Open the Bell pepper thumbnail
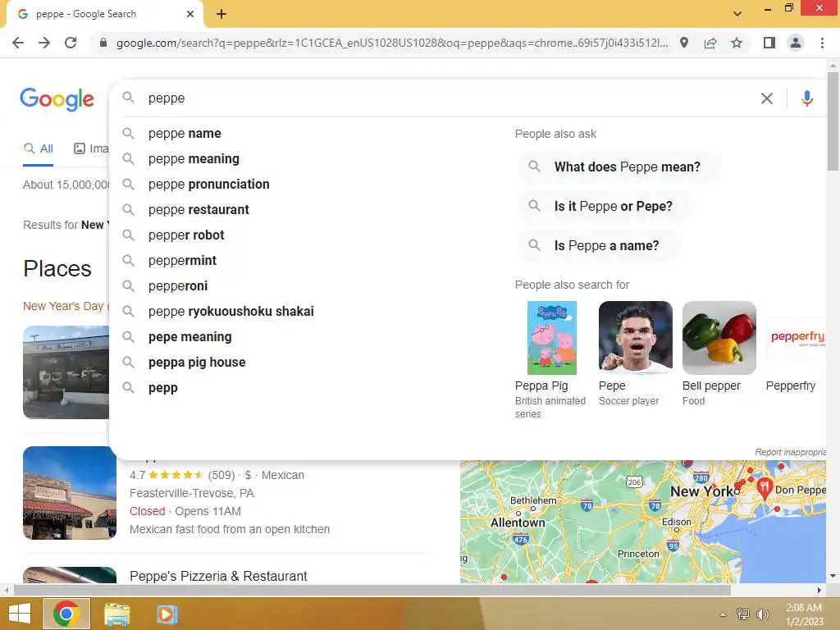Viewport: 840px width, 630px height. (719, 338)
